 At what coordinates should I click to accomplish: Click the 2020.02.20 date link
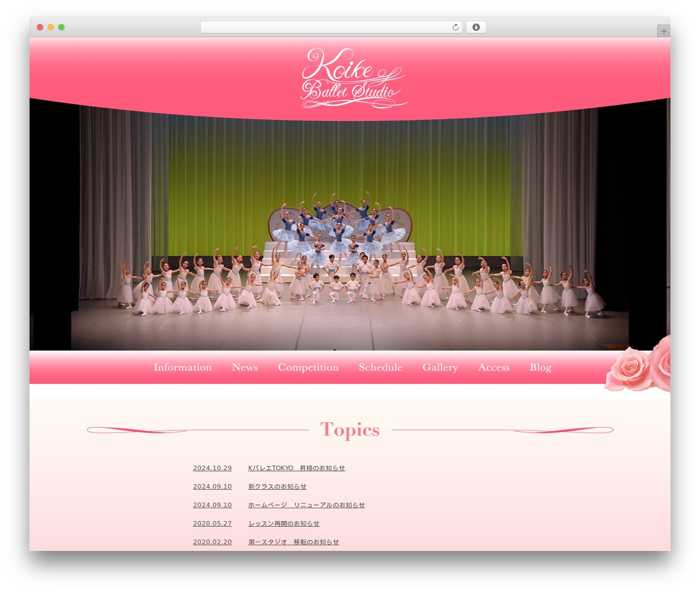tap(212, 543)
